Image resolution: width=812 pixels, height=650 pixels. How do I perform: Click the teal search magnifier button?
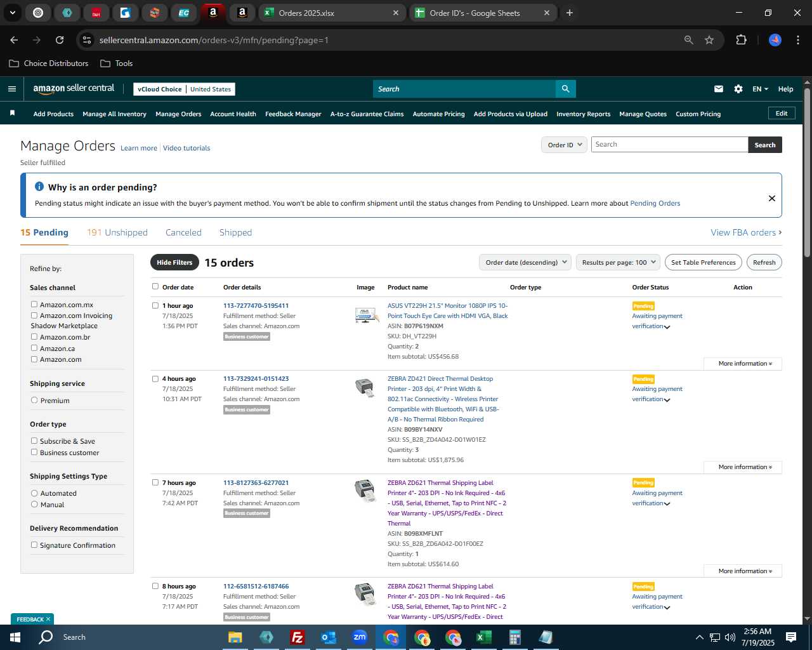pos(565,89)
